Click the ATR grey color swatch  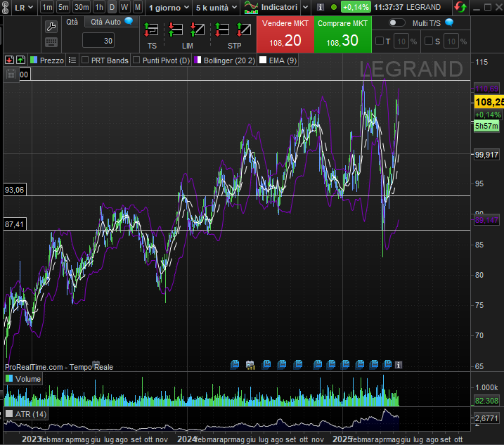(x=9, y=413)
